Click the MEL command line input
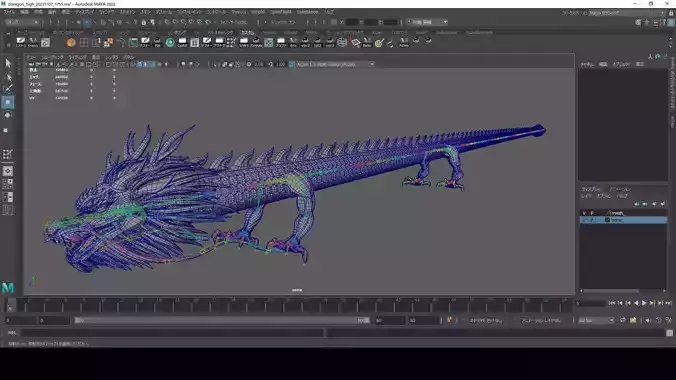The width and height of the screenshot is (676, 380). click(x=172, y=333)
